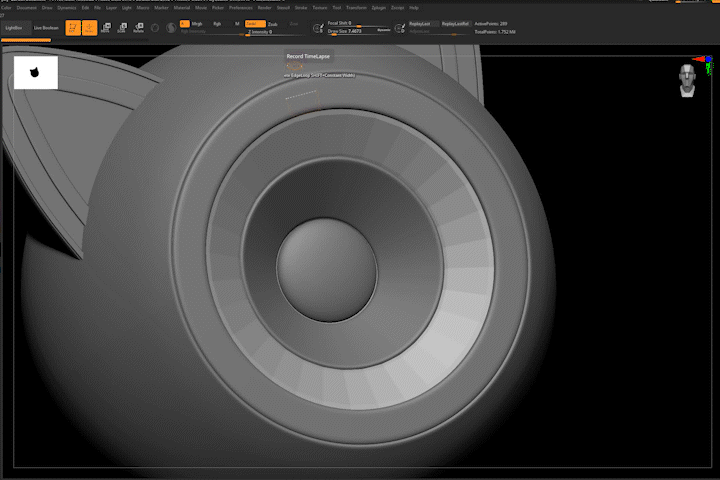The height and width of the screenshot is (480, 720).
Task: Open the Zscript menu
Action: coord(398,8)
